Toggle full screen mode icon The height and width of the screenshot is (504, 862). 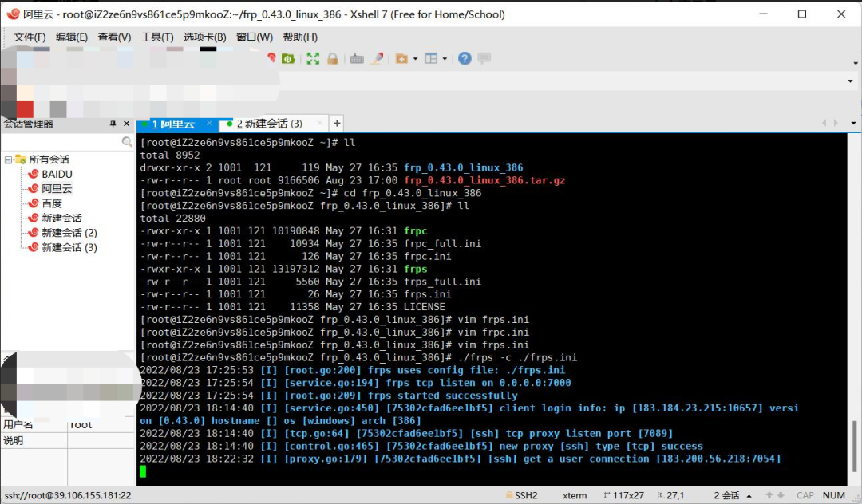click(x=313, y=59)
